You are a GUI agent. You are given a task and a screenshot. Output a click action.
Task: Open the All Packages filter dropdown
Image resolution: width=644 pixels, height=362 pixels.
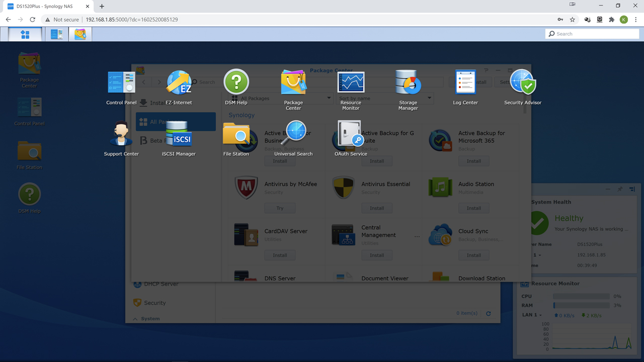click(281, 98)
